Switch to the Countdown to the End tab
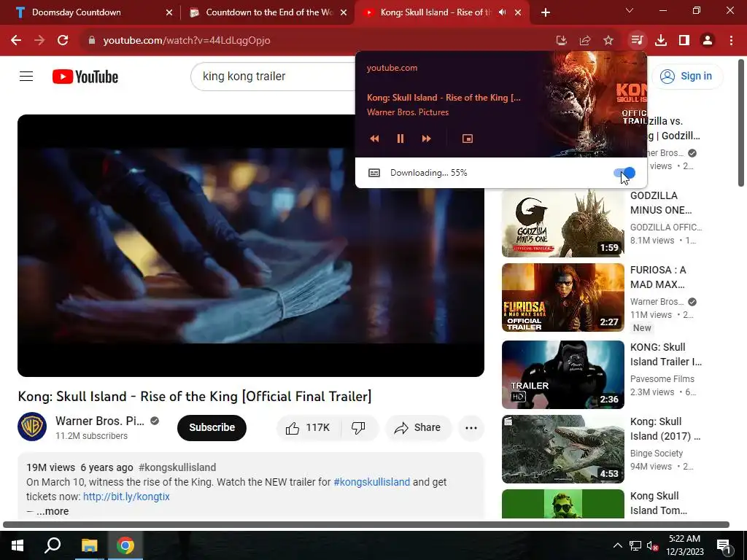This screenshot has width=747, height=560. [268, 12]
